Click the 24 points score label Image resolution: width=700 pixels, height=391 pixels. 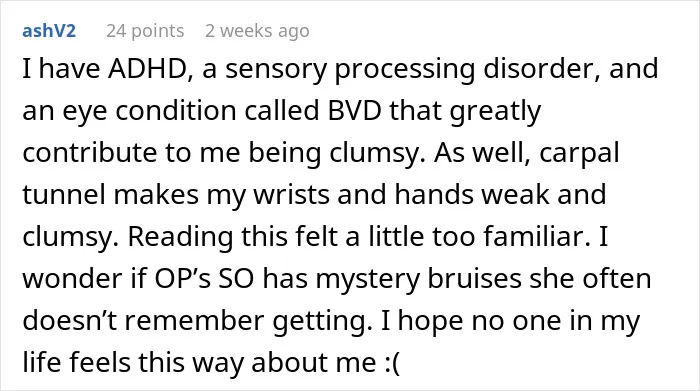[x=145, y=31]
